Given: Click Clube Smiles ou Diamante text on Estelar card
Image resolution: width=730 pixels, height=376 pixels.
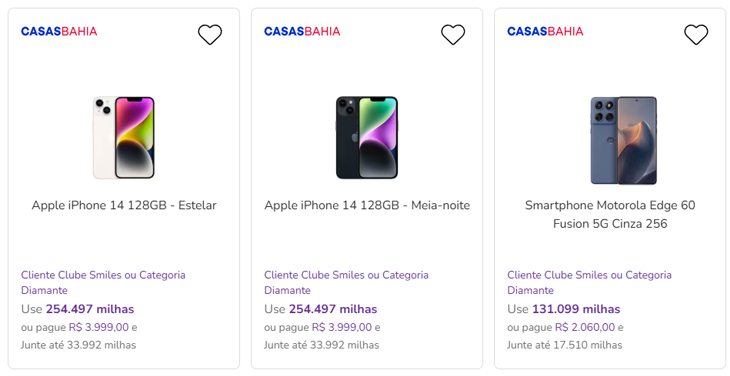Looking at the screenshot, I should click(103, 282).
